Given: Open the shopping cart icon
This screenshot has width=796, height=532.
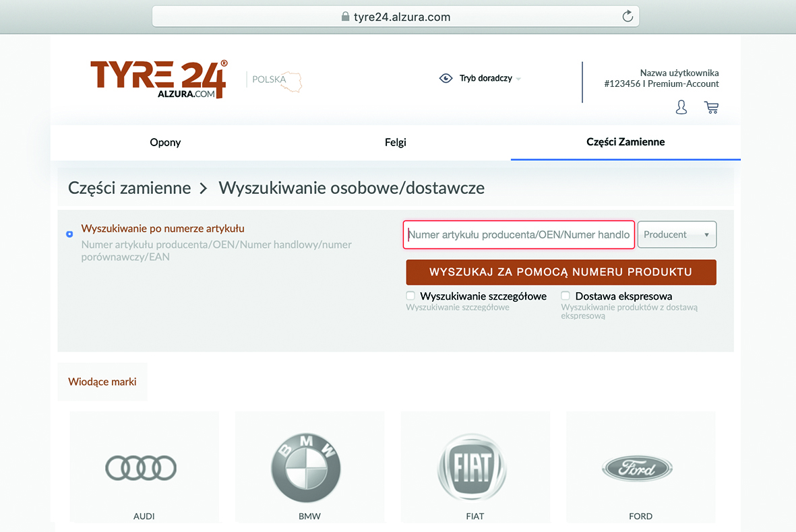Looking at the screenshot, I should (x=711, y=107).
